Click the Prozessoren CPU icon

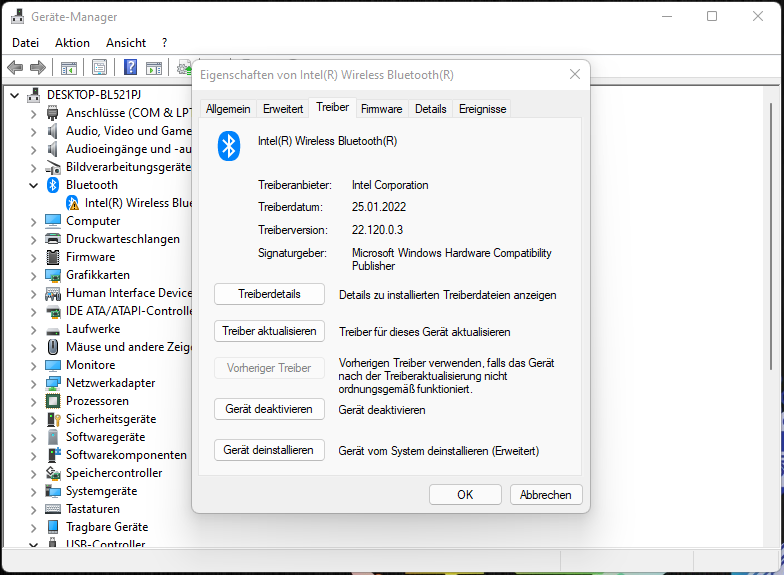(x=52, y=401)
